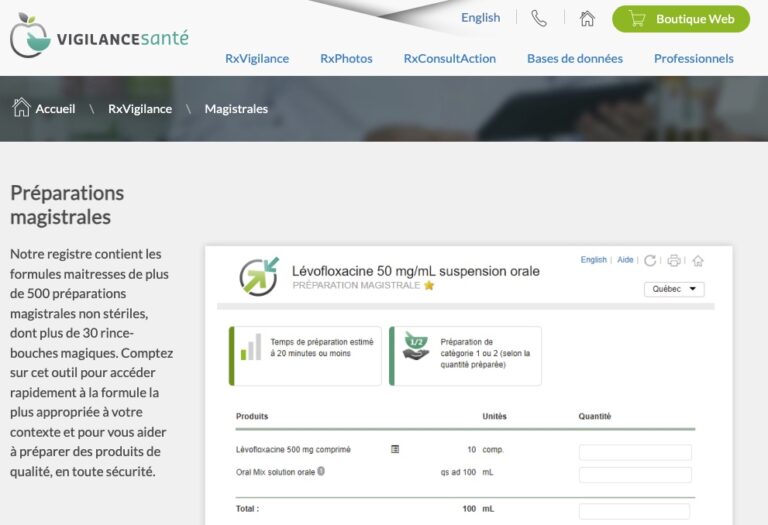768x525 pixels.
Task: Open the Professionnels menu
Action: 694,58
